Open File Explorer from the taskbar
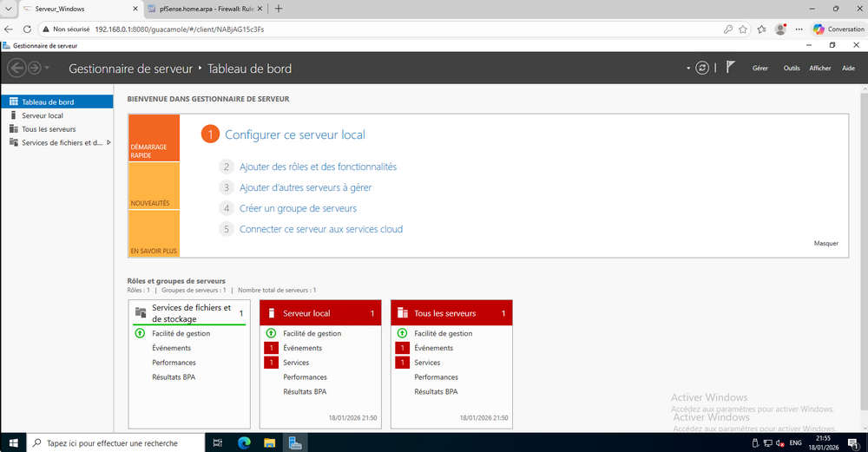Image resolution: width=868 pixels, height=452 pixels. (x=269, y=442)
